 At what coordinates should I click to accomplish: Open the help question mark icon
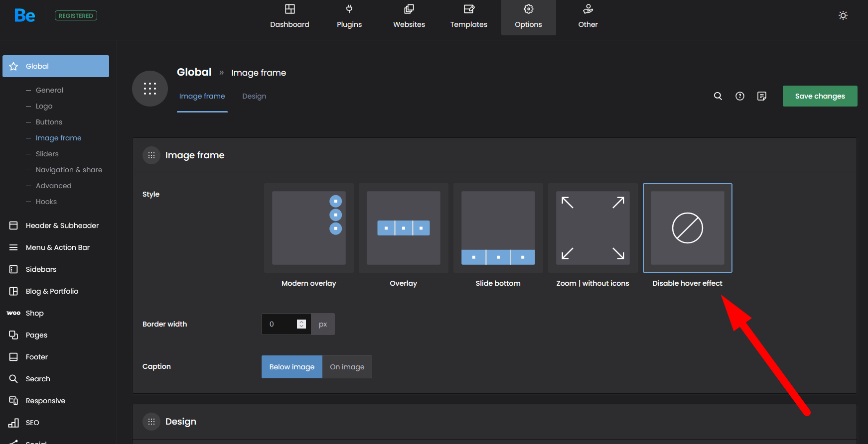point(739,96)
